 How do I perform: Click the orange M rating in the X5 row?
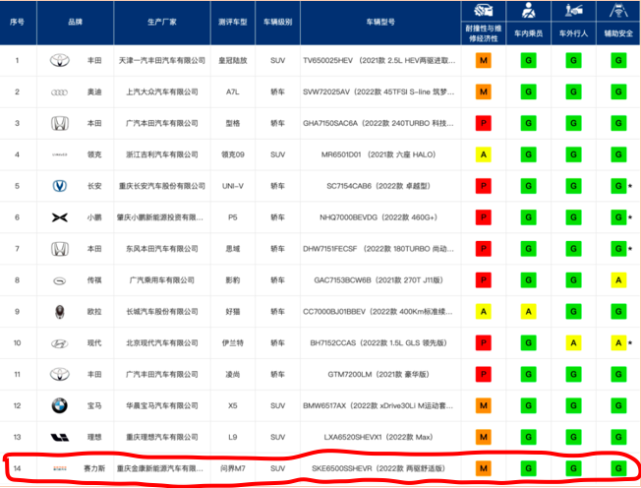(x=483, y=406)
